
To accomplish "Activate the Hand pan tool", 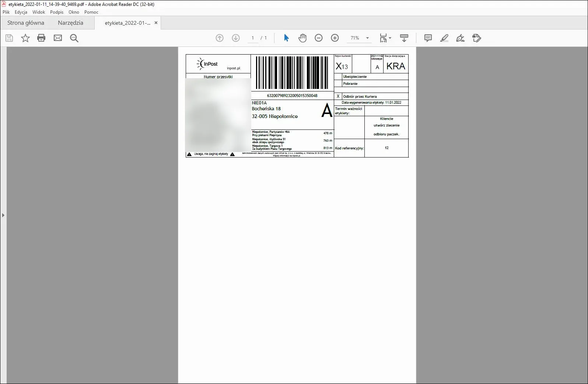I will pos(302,38).
